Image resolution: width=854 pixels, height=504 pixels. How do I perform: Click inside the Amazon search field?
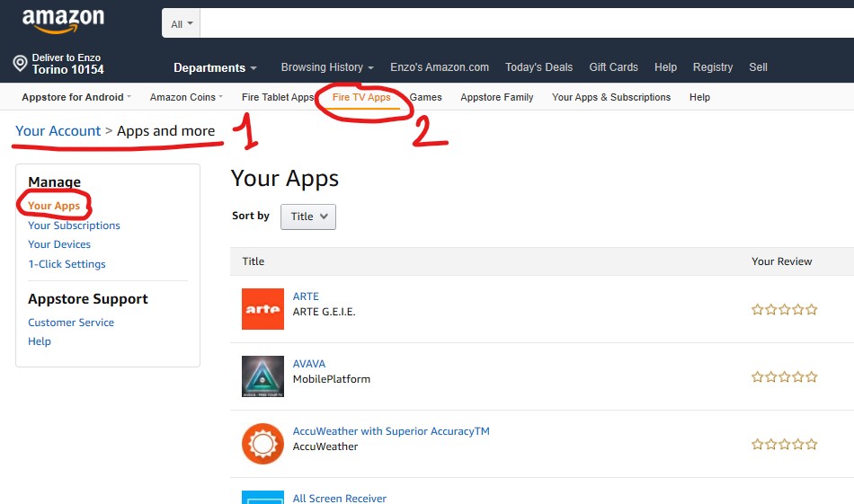(521, 24)
